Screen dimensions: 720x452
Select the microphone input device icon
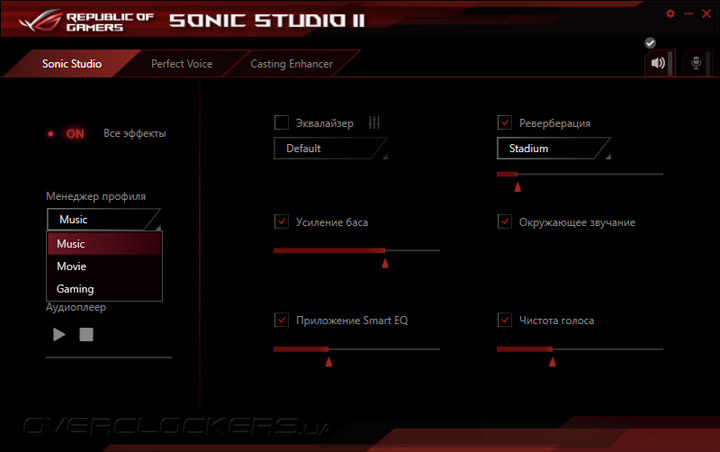pyautogui.click(x=696, y=63)
